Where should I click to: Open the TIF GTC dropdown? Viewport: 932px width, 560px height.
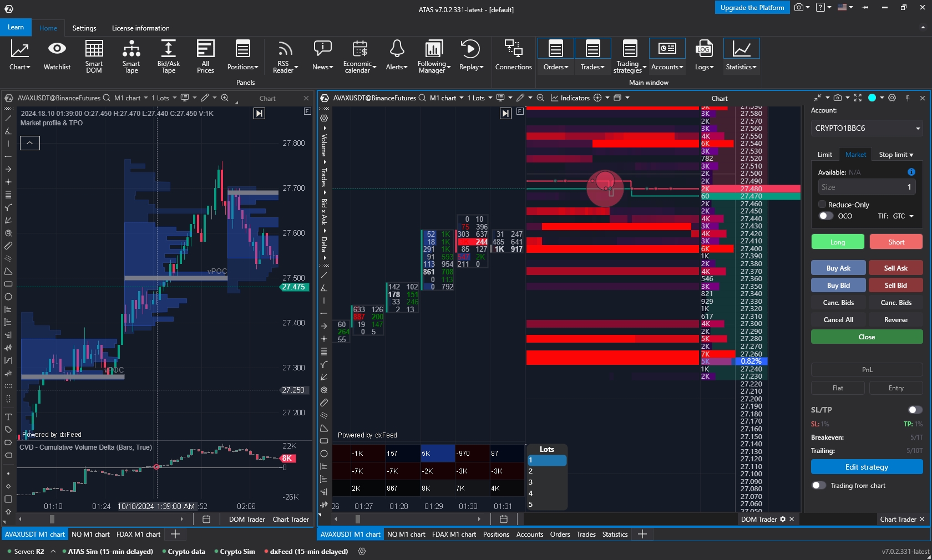(x=903, y=216)
